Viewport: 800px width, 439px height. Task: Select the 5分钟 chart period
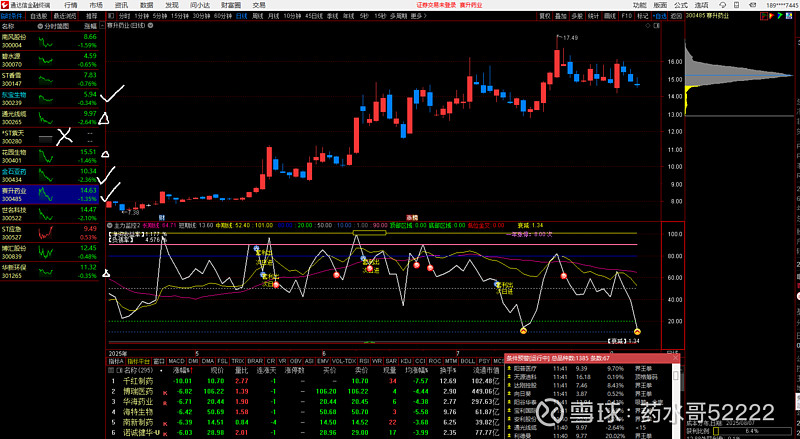pos(160,16)
